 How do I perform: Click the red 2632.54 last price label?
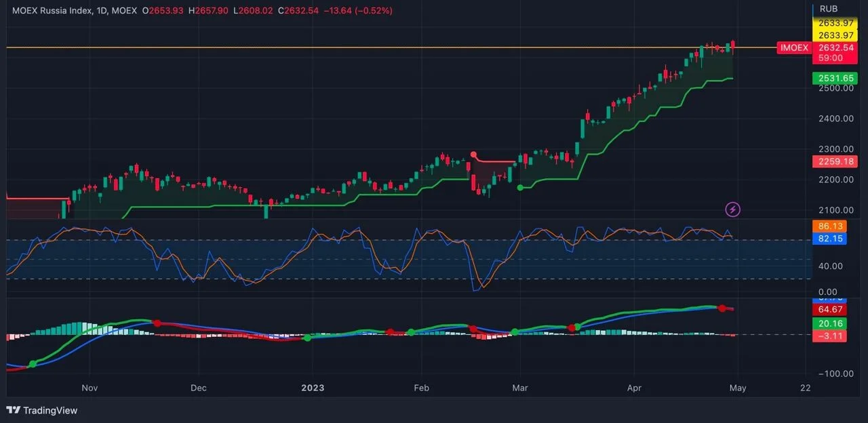point(835,47)
